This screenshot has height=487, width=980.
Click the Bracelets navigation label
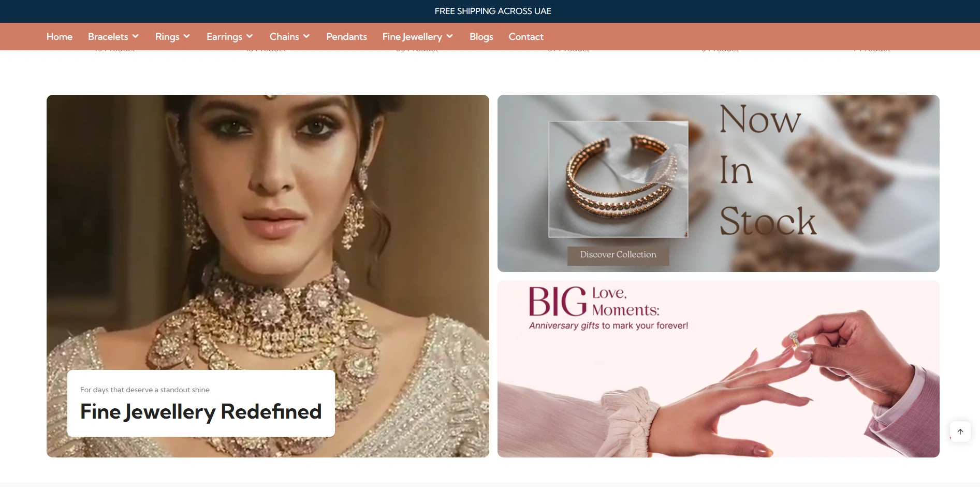click(x=108, y=37)
